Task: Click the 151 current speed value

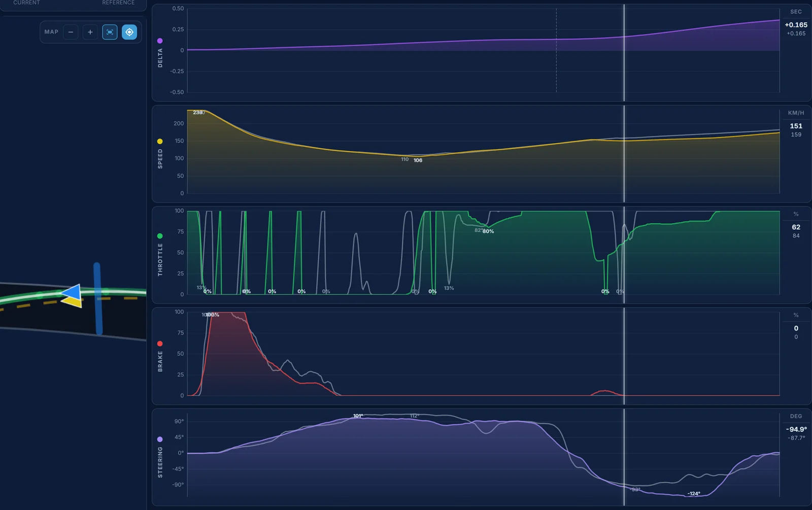Action: point(796,126)
